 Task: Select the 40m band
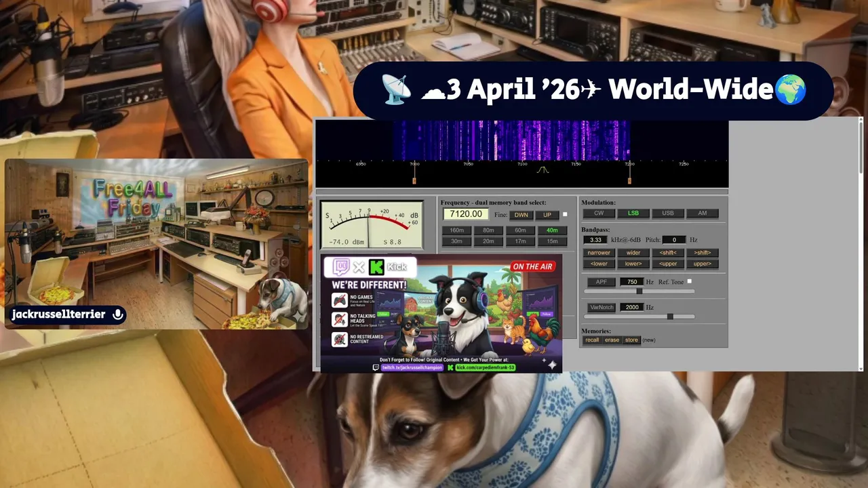(x=552, y=230)
